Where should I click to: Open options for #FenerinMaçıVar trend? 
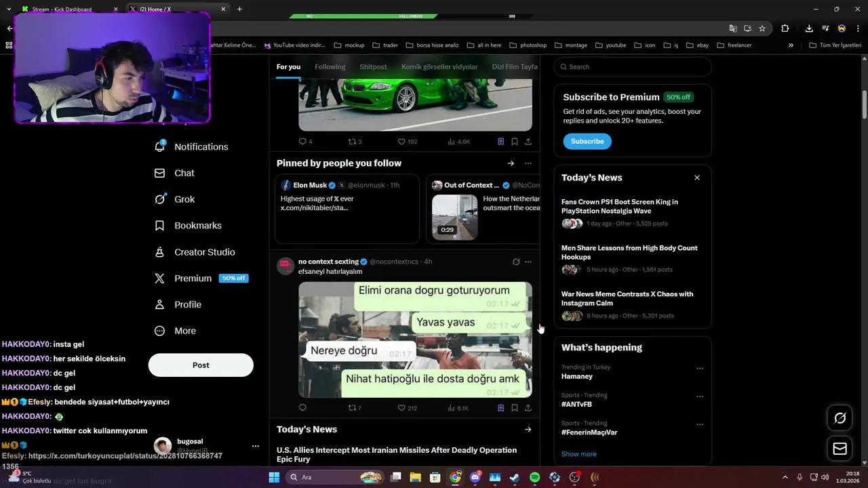click(700, 424)
